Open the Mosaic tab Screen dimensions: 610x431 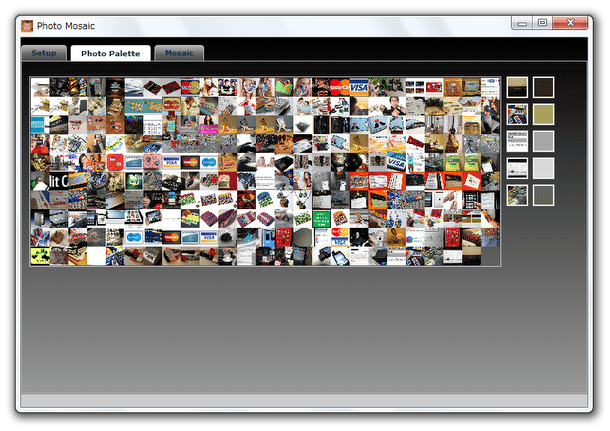point(179,53)
